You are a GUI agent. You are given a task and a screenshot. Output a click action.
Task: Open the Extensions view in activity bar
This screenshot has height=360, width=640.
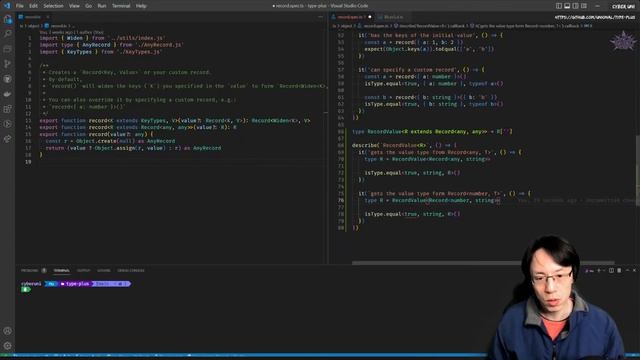click(7, 109)
